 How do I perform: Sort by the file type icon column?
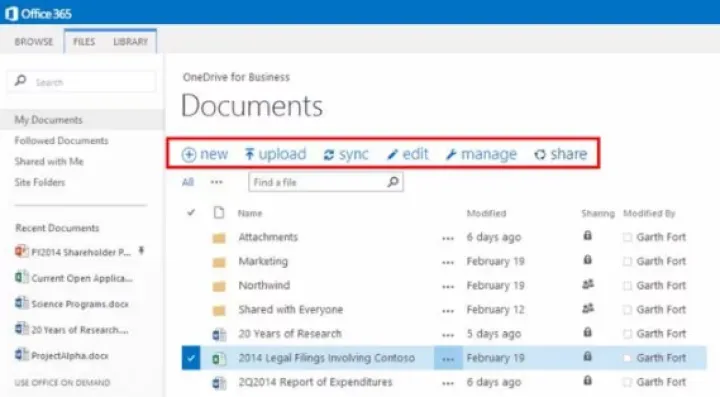tap(219, 212)
